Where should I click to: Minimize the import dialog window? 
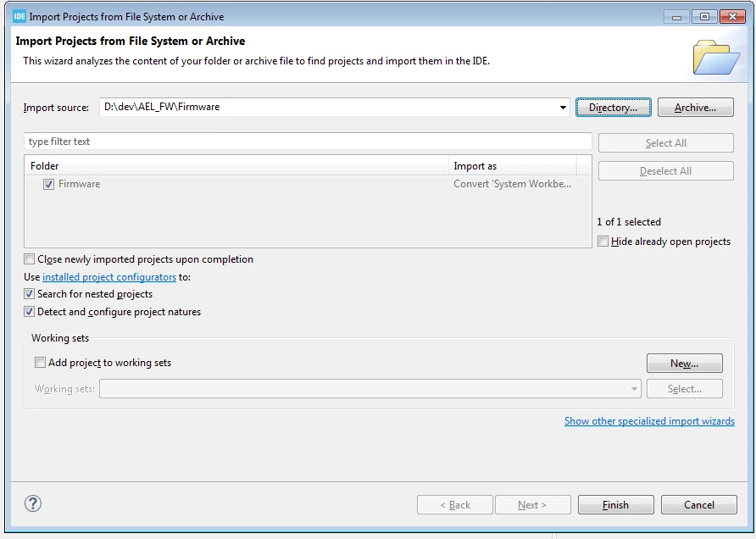click(676, 17)
